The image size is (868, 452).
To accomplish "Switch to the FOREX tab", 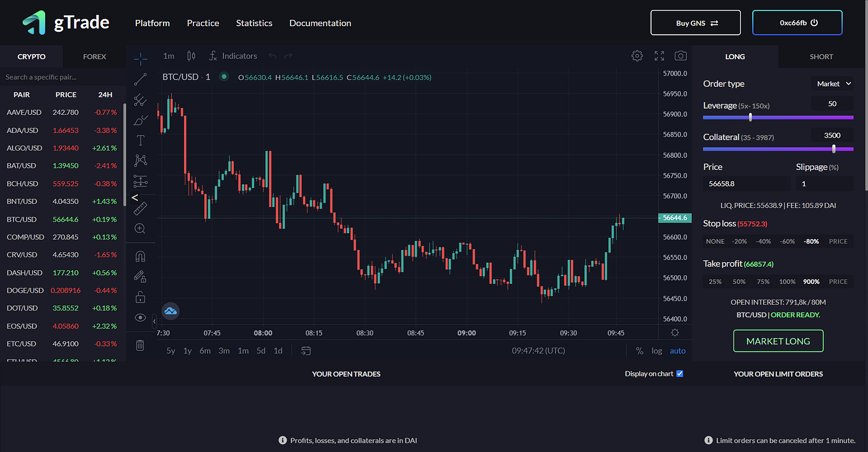I will click(94, 56).
